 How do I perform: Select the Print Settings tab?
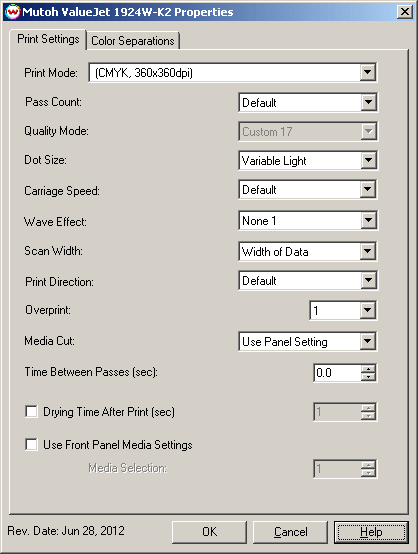coord(48,39)
